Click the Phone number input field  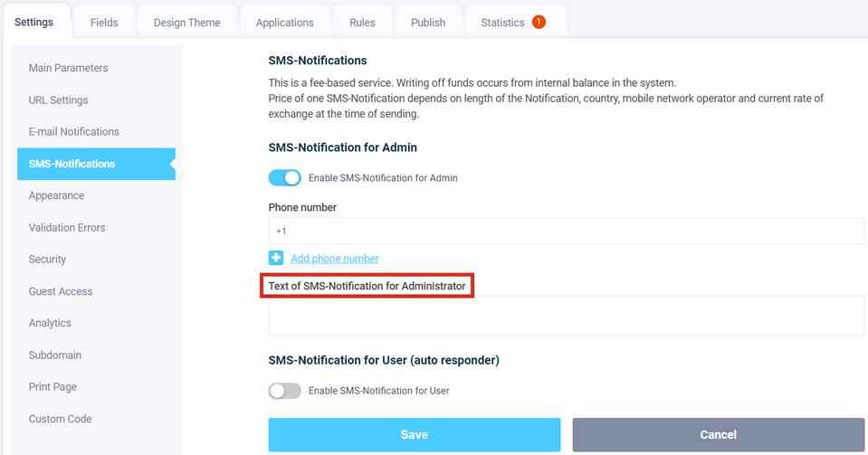coord(566,231)
